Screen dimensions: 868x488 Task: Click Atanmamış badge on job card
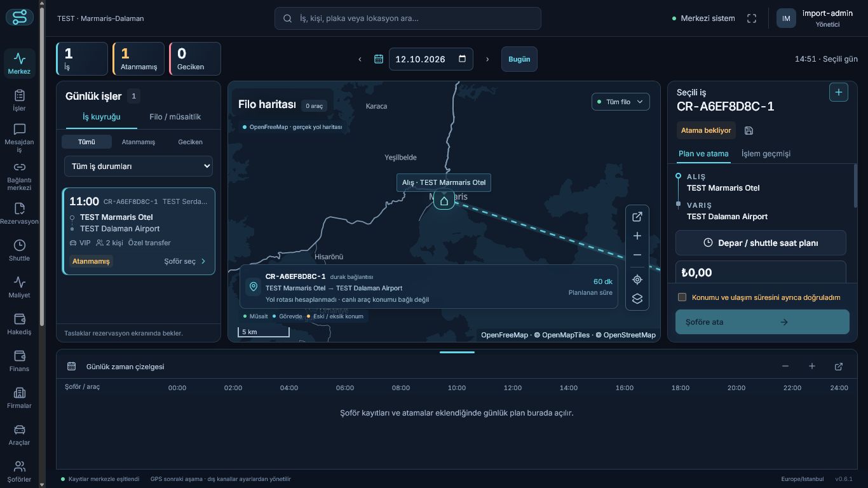91,261
